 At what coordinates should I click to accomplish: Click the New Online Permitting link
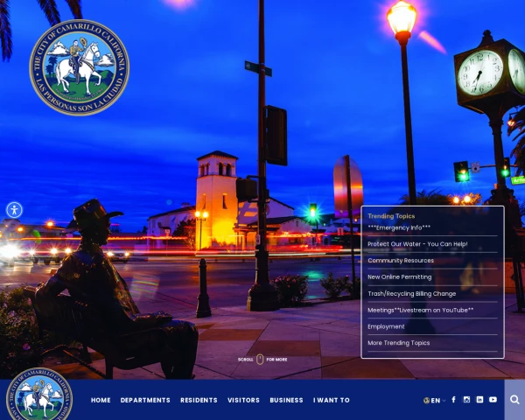pos(399,276)
